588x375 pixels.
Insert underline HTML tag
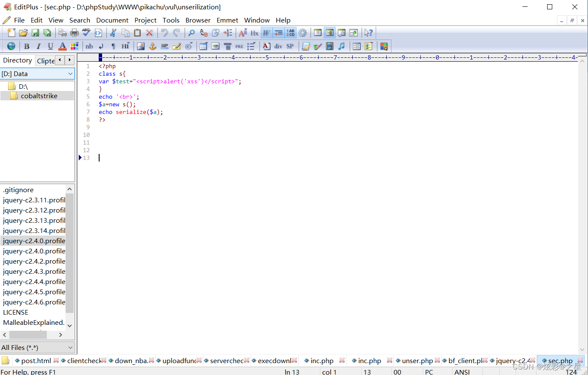51,46
